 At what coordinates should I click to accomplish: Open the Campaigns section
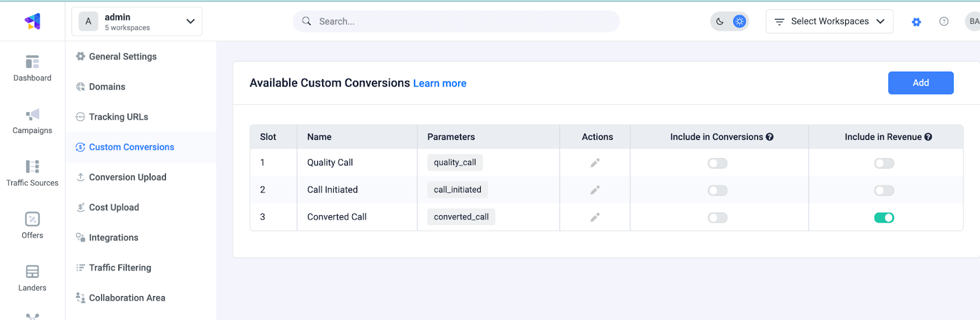[x=32, y=121]
